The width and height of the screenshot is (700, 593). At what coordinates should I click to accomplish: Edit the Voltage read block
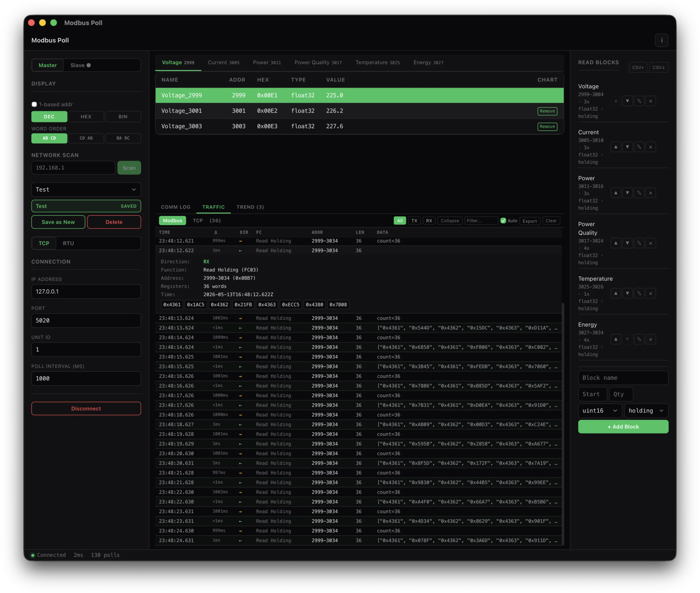(x=639, y=101)
